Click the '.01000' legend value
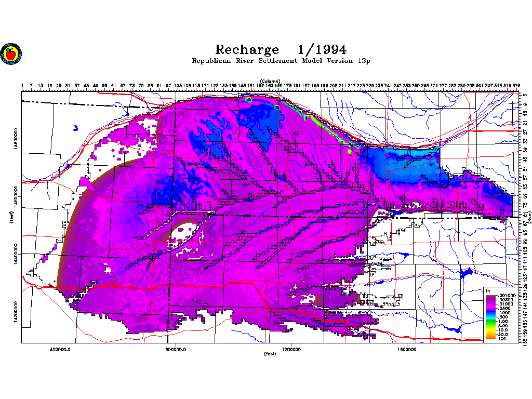532x399 pixels. tap(505, 304)
